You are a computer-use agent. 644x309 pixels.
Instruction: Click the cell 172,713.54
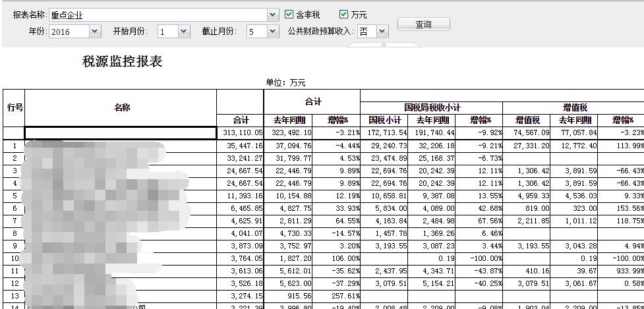(x=385, y=133)
